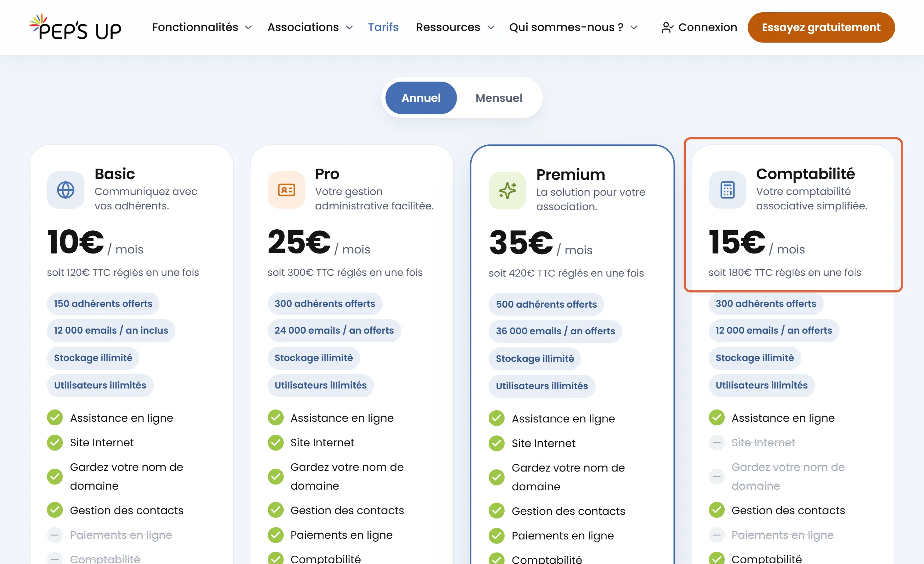This screenshot has height=564, width=924.
Task: Open the Tarifs page
Action: coord(383,27)
